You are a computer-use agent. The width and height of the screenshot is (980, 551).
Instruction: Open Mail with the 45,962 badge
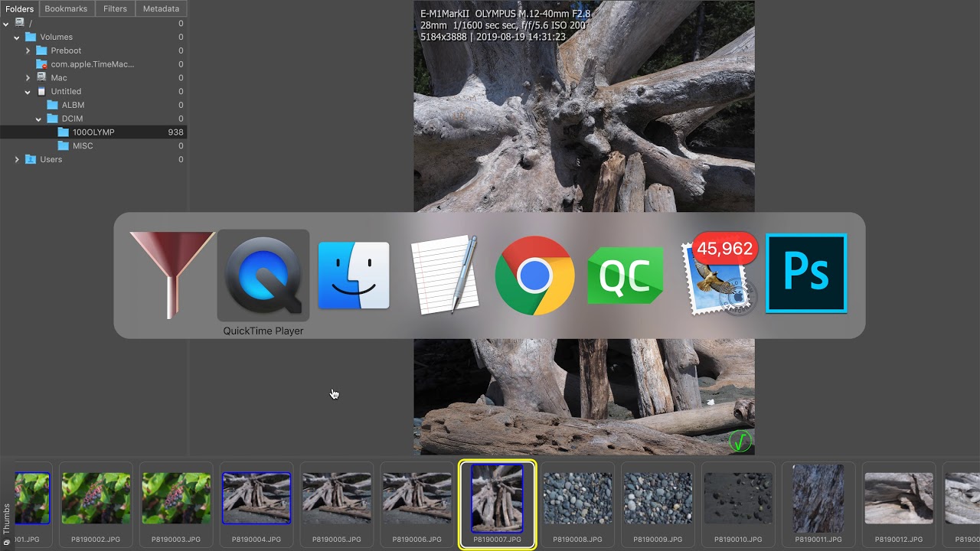coord(718,274)
